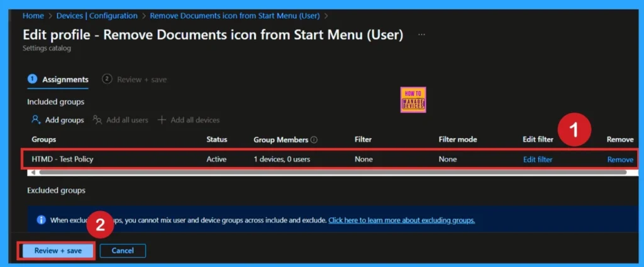644x267 pixels.
Task: Click the Filter column header
Action: pyautogui.click(x=363, y=139)
